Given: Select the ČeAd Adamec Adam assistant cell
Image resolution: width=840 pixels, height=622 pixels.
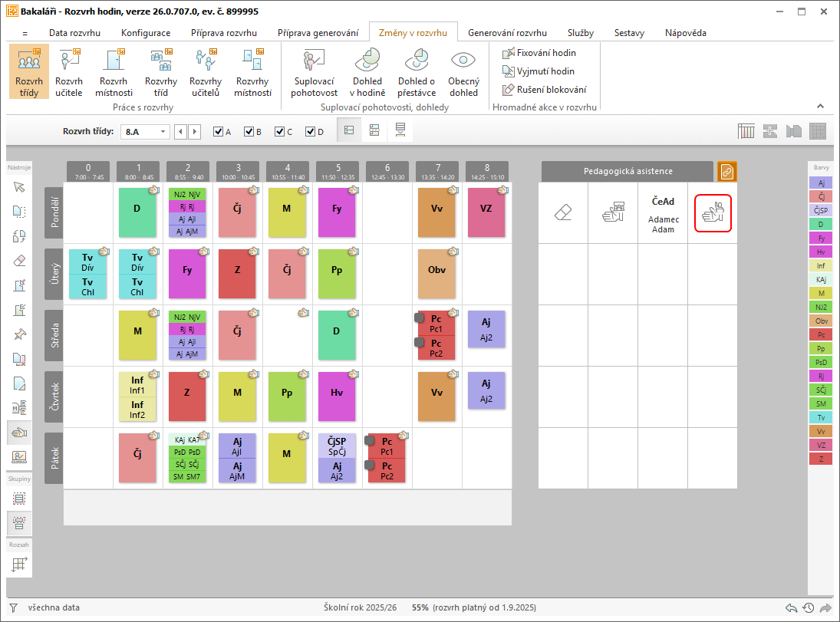Looking at the screenshot, I should 663,214.
